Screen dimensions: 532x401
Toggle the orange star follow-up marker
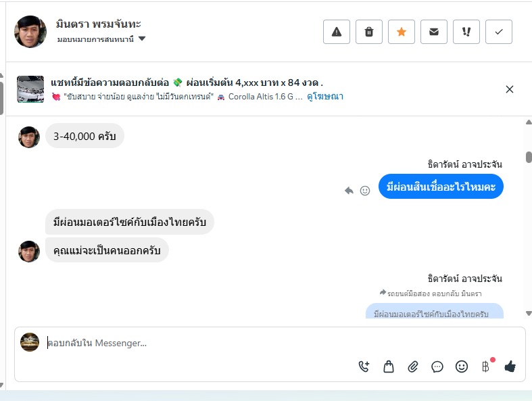click(402, 32)
